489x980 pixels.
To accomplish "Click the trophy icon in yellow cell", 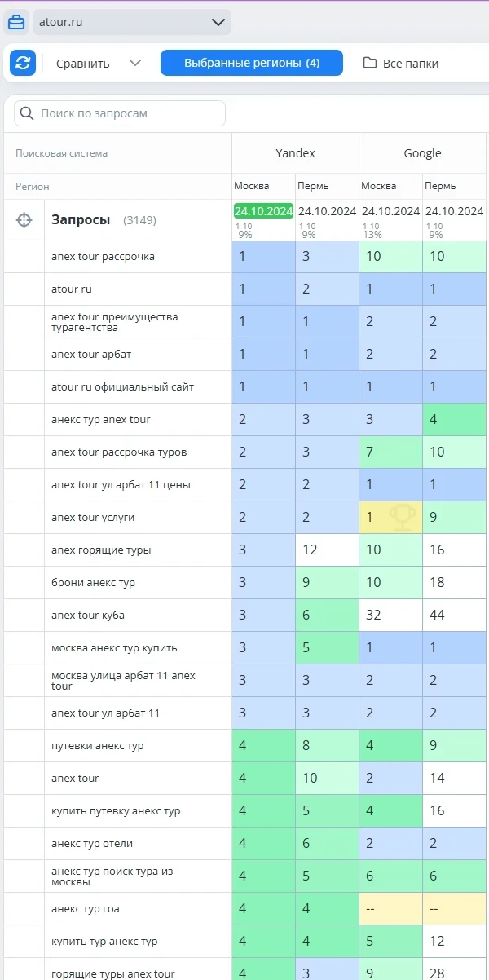I will [403, 516].
